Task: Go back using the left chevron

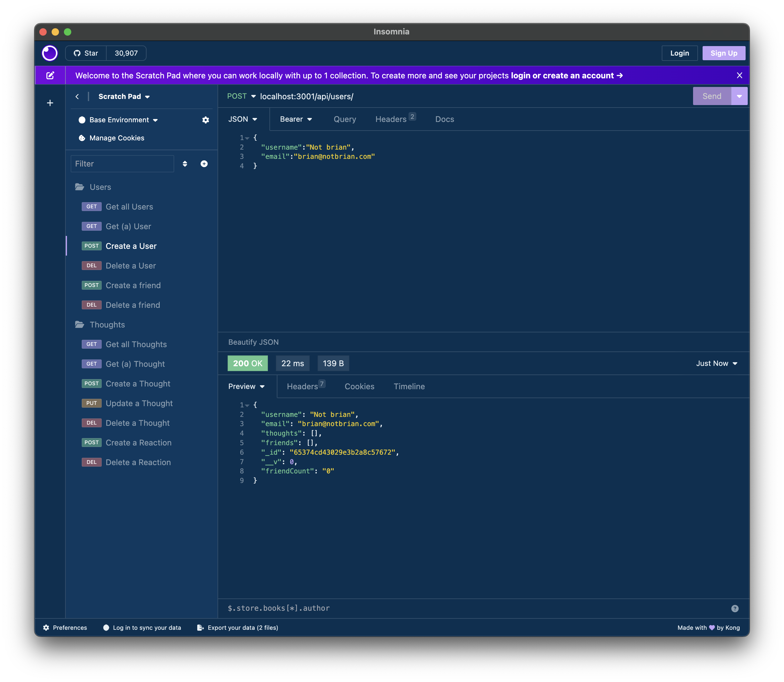Action: (77, 97)
